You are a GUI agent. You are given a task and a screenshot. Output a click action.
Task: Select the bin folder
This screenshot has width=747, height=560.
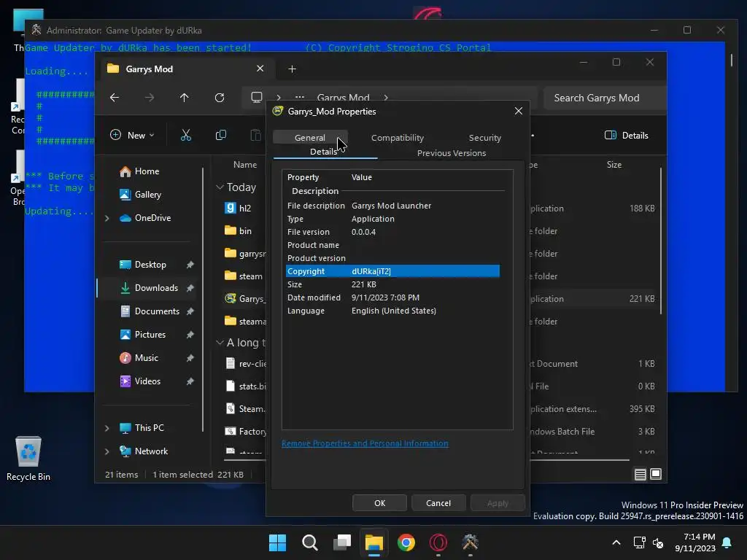pos(239,231)
